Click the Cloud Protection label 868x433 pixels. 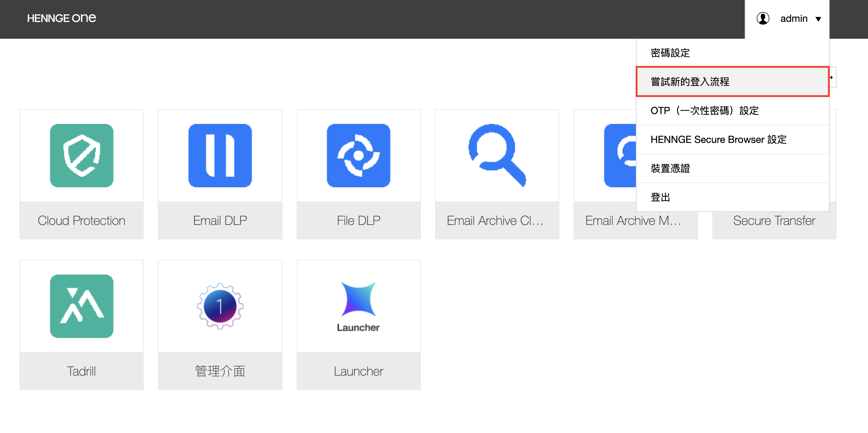tap(81, 221)
